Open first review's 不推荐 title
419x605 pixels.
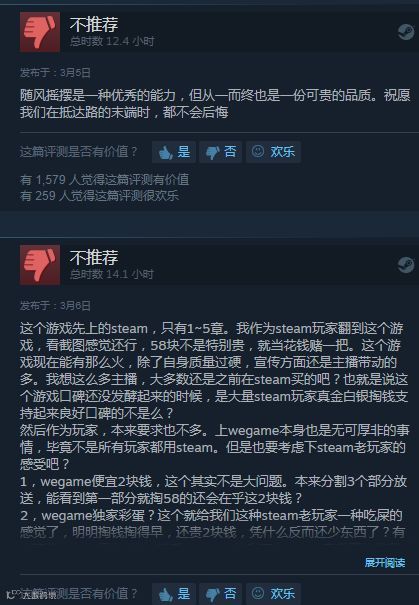(94, 24)
